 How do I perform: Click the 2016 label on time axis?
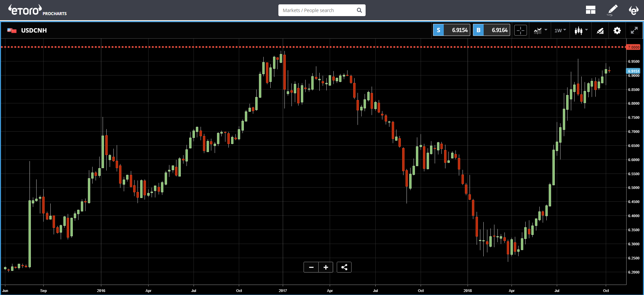[101, 291]
